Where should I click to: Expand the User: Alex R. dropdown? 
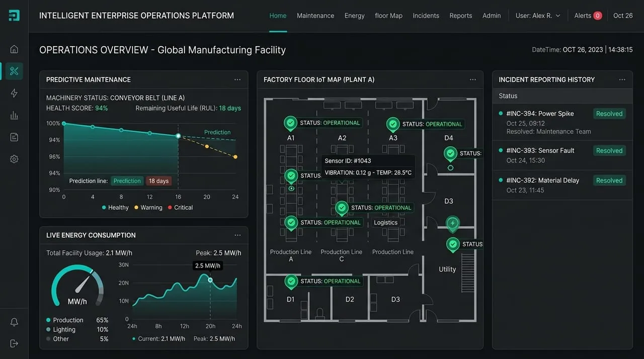(538, 16)
